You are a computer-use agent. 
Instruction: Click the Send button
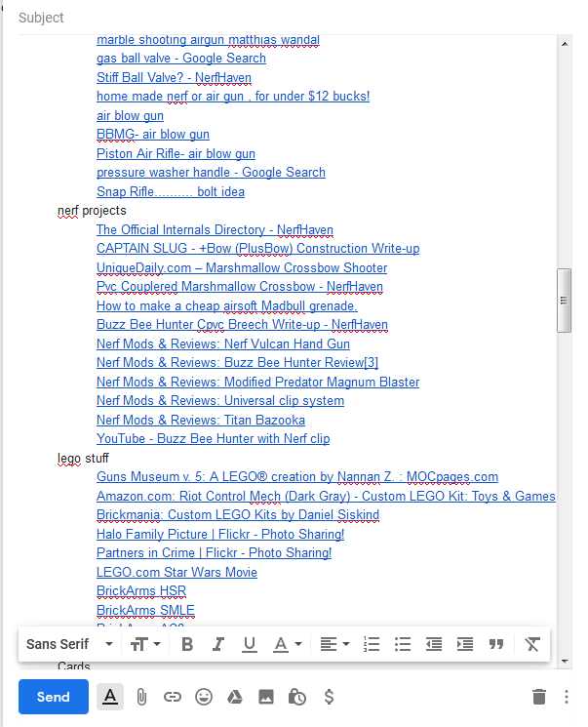(x=53, y=697)
